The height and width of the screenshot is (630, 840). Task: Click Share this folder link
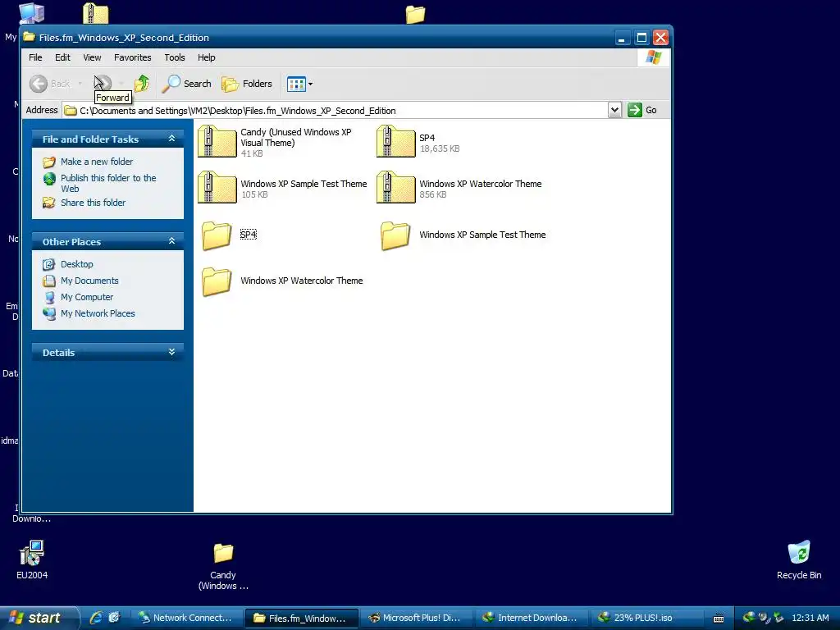(x=93, y=203)
